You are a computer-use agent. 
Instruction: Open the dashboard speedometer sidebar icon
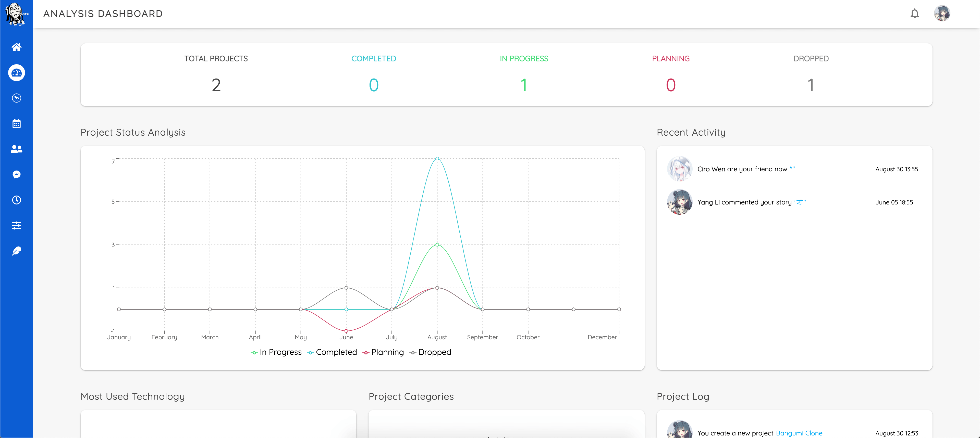point(16,73)
